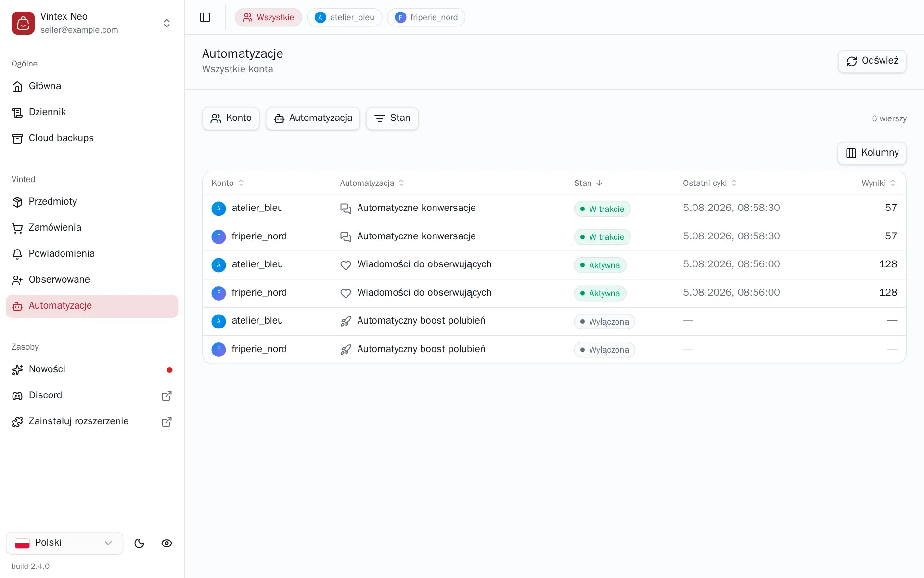Sort by the Automatyzacja column header
924x578 pixels.
(x=372, y=183)
